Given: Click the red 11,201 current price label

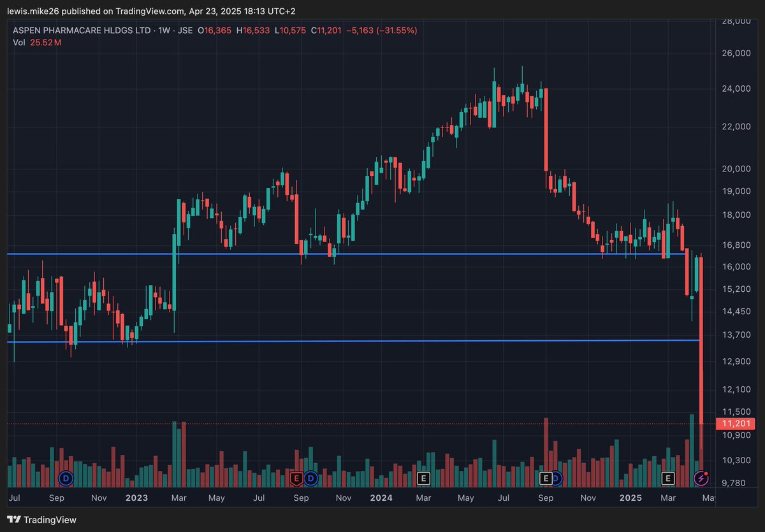Looking at the screenshot, I should point(736,424).
